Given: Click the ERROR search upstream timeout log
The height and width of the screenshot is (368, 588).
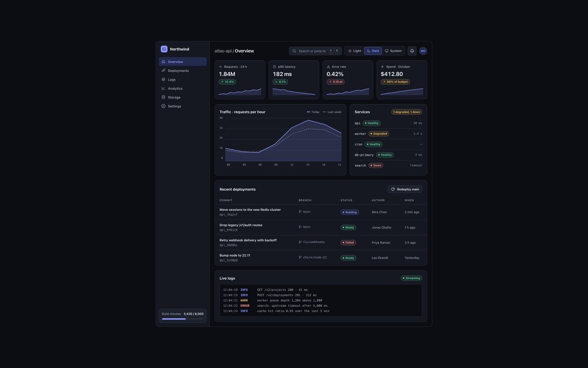Looking at the screenshot, I should pos(321,306).
